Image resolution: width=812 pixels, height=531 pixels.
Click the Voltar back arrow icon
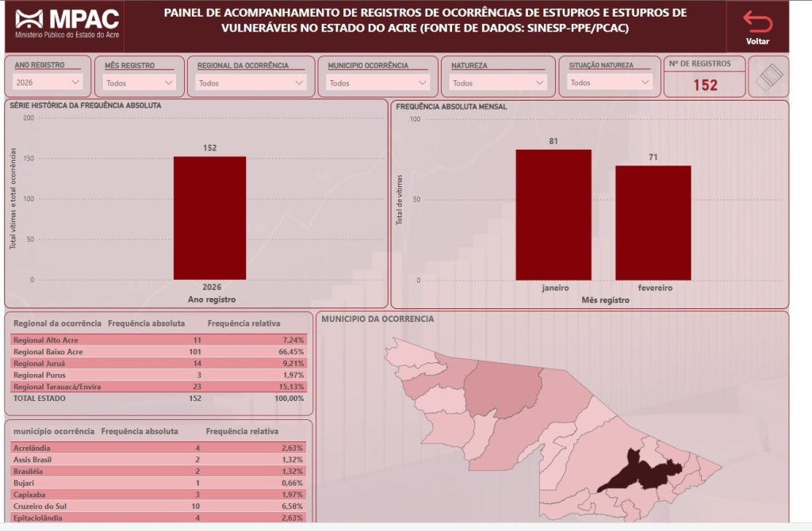coord(757,22)
